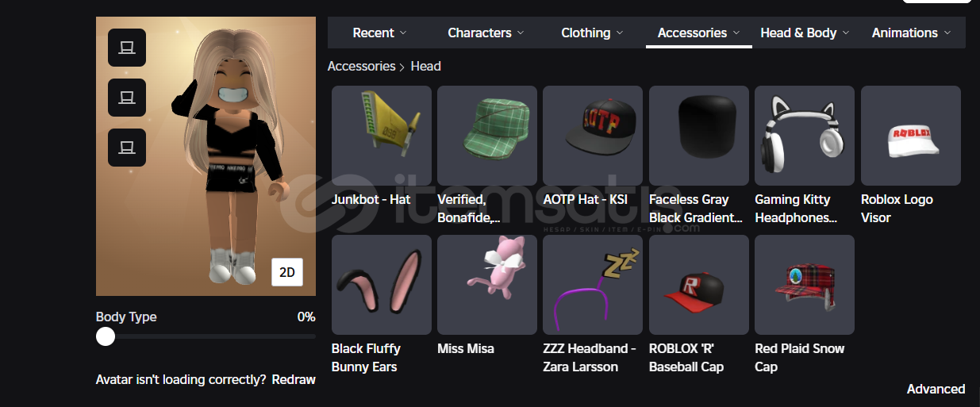Click the Redraw link

294,379
